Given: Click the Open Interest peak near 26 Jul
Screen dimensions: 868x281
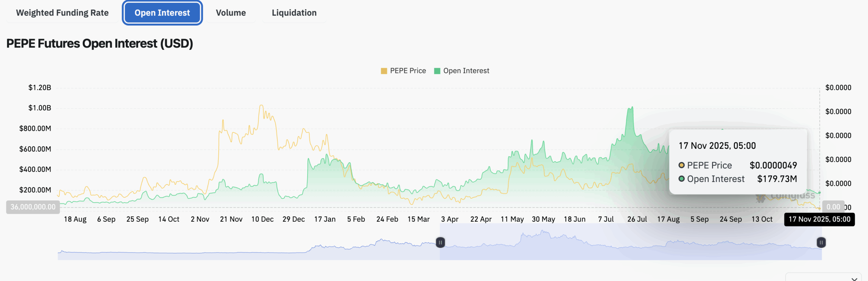Looking at the screenshot, I should [631, 108].
